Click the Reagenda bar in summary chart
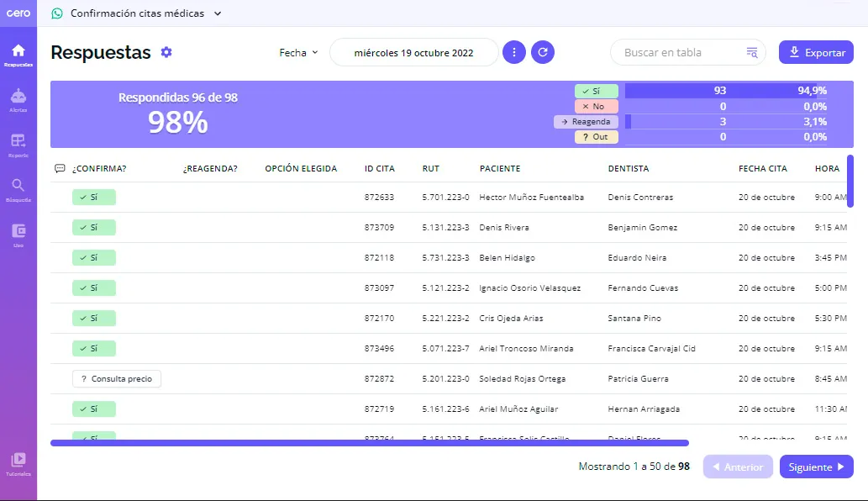 coord(629,122)
